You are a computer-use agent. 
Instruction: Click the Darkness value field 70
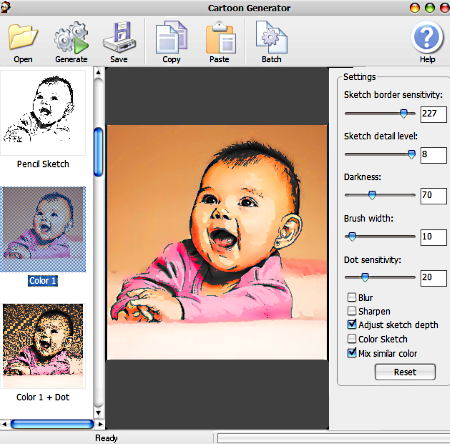pos(433,196)
